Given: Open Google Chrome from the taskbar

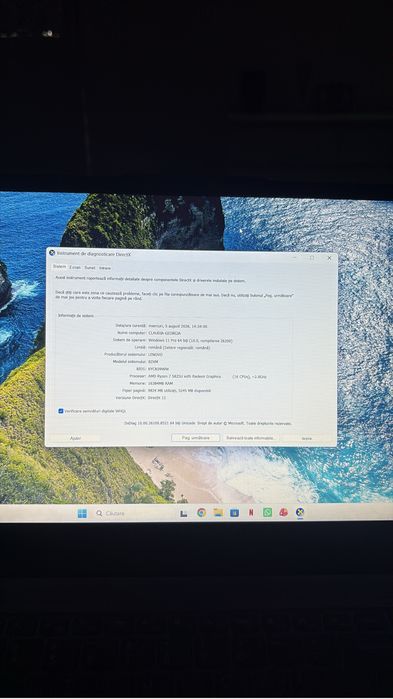Looking at the screenshot, I should click(201, 513).
